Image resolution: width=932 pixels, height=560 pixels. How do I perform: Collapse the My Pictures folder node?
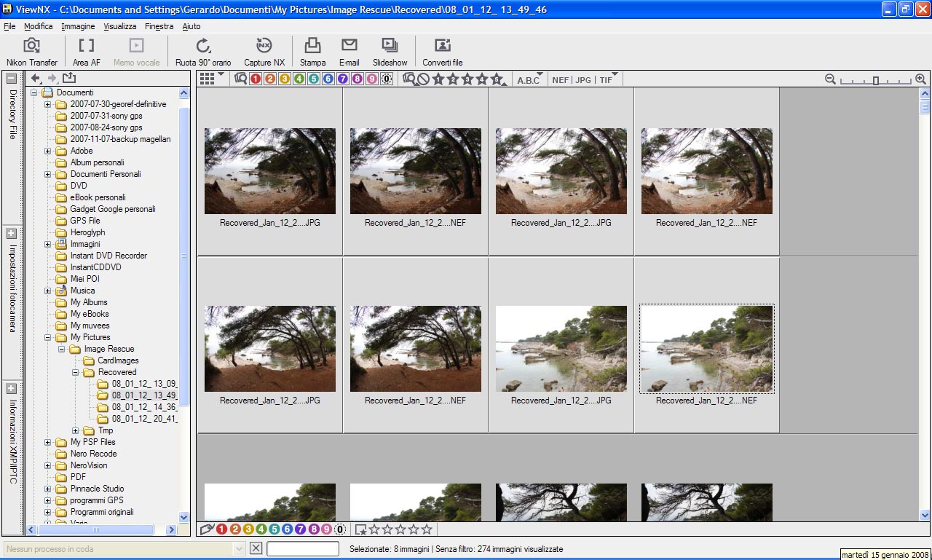coord(48,337)
